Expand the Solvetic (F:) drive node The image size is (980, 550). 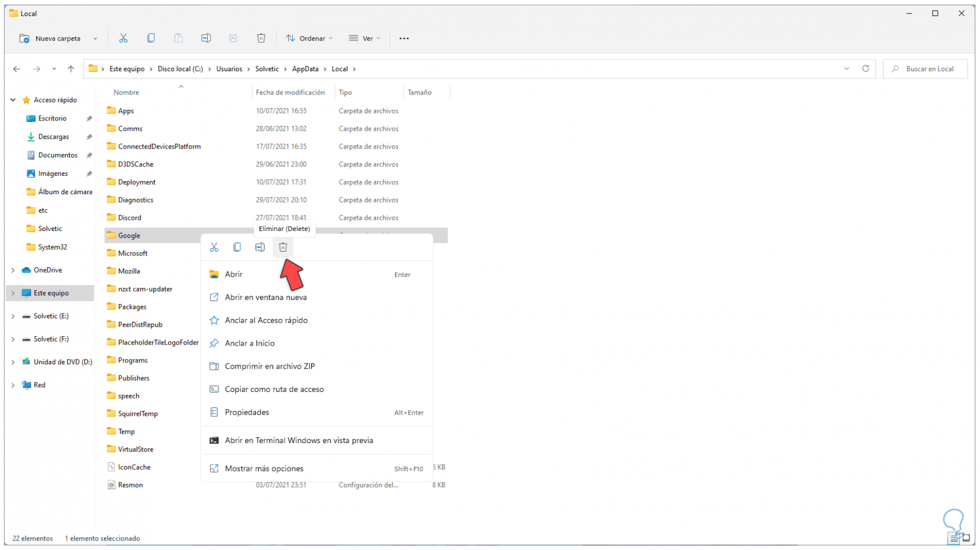click(13, 340)
